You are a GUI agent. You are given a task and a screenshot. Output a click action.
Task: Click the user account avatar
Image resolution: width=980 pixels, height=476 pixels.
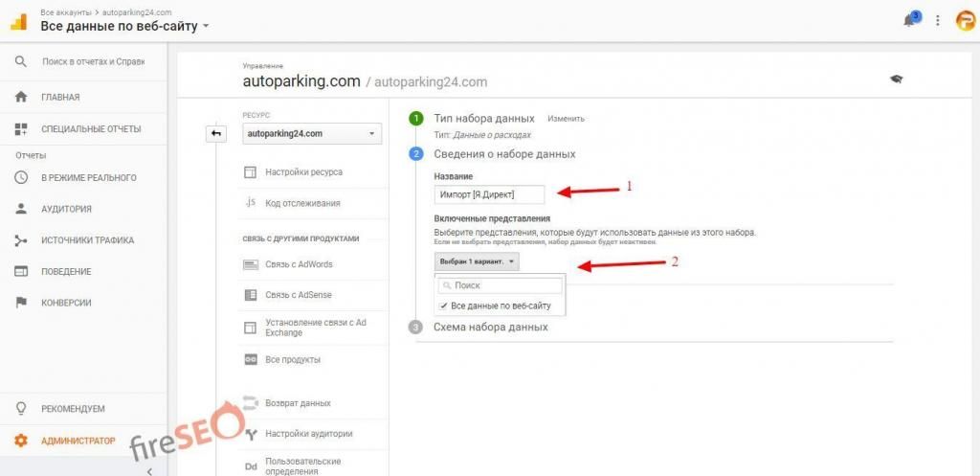pos(965,20)
